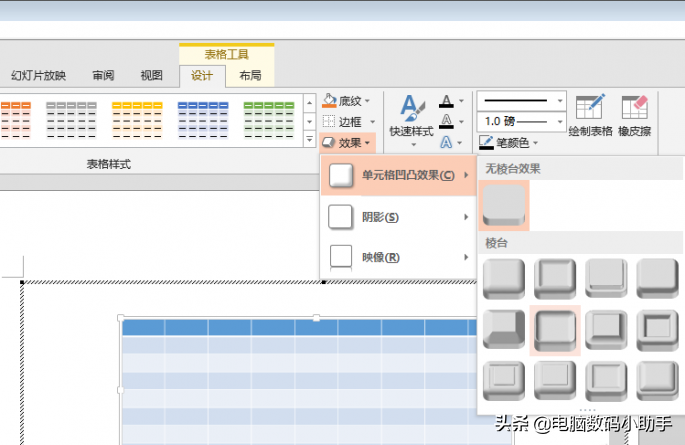Screen dimensions: 685x445
Task: Select third bevel preset in 棱台 first row
Action: pyautogui.click(x=606, y=279)
